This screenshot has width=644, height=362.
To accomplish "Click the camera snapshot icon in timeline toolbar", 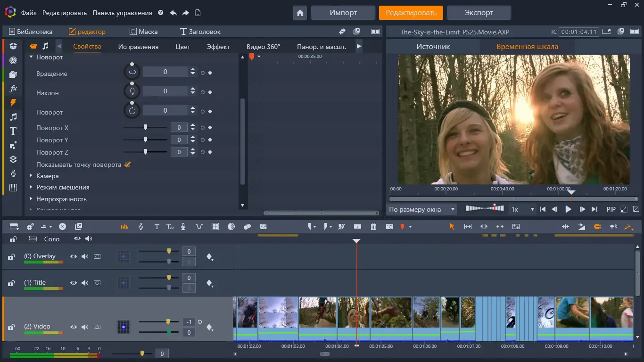I will 389,227.
